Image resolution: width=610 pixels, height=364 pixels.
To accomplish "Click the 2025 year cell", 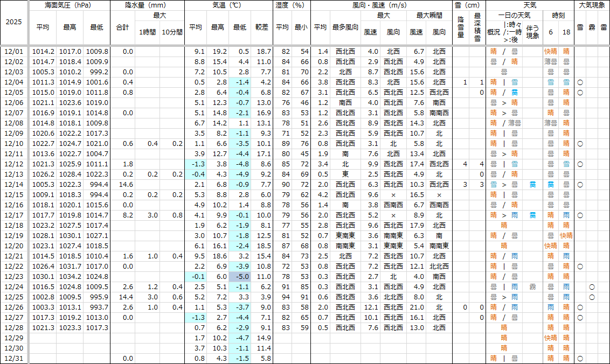I will [x=14, y=23].
